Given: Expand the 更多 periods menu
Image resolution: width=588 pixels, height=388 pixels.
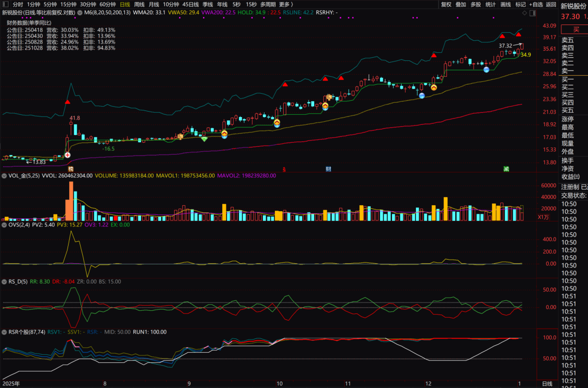Looking at the screenshot, I should click(286, 4).
